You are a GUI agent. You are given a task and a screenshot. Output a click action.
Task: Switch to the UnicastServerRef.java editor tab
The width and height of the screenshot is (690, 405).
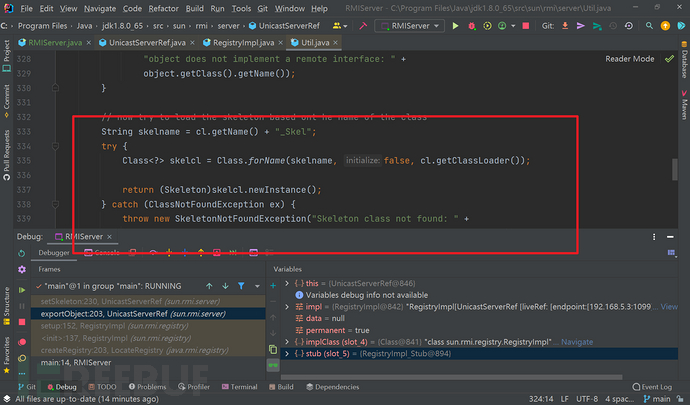coord(147,43)
